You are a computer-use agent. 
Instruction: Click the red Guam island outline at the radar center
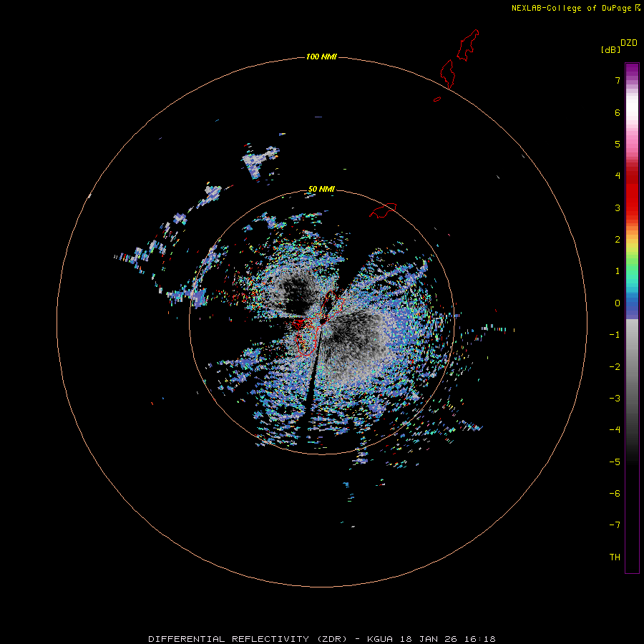tap(318, 323)
